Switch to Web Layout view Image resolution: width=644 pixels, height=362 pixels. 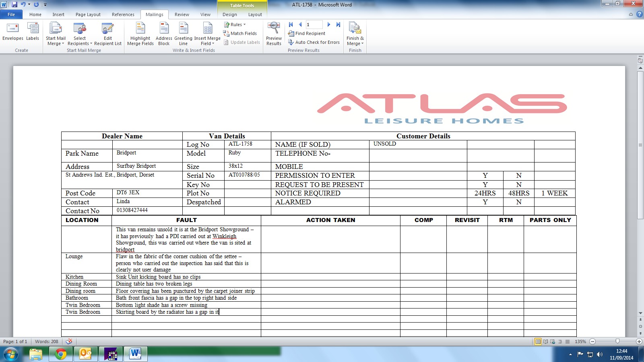pyautogui.click(x=553, y=341)
